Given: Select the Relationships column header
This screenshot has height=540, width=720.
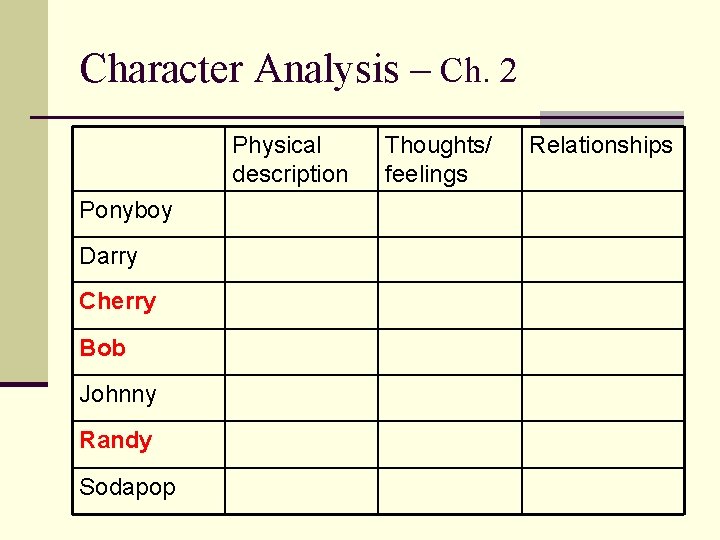Looking at the screenshot, I should [601, 145].
